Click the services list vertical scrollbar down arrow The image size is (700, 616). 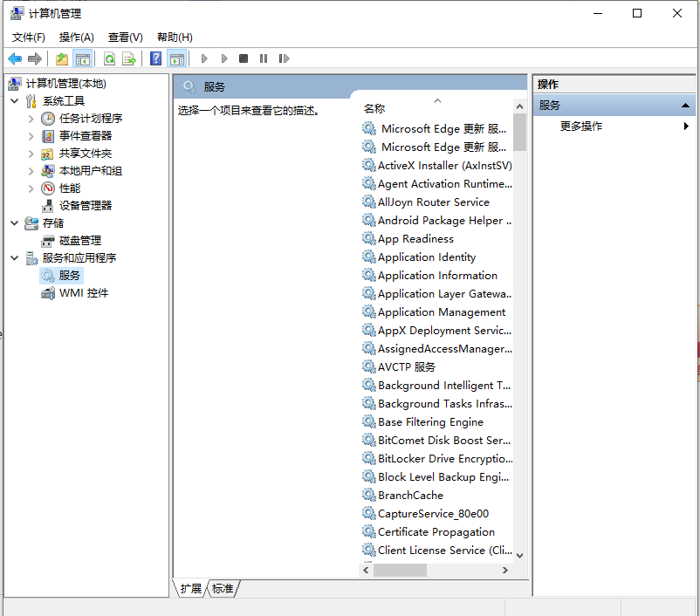pyautogui.click(x=519, y=554)
